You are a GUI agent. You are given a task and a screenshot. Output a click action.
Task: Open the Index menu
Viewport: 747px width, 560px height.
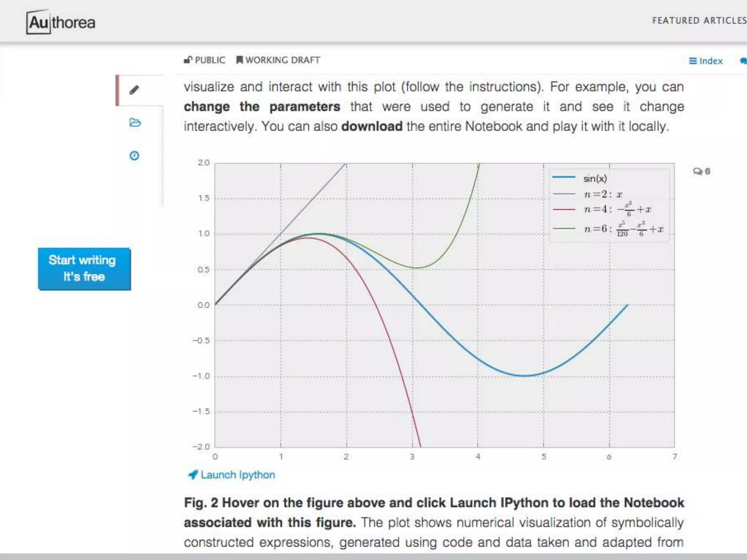706,61
